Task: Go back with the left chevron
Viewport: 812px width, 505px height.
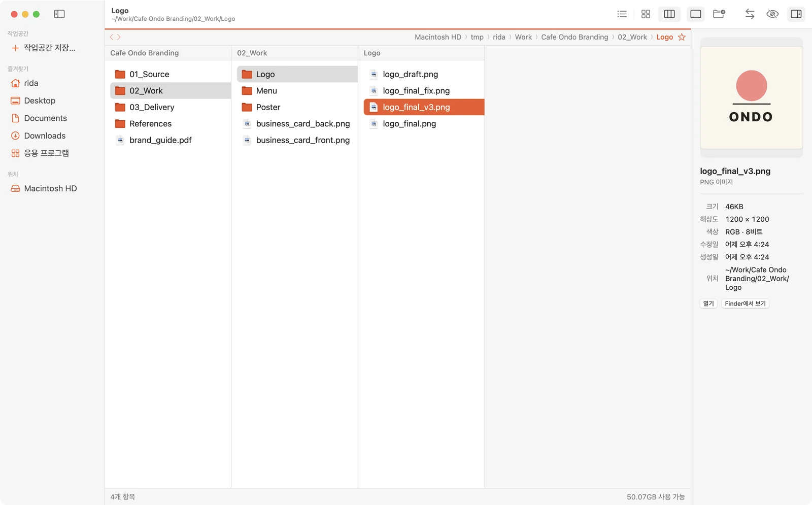Action: pos(112,37)
